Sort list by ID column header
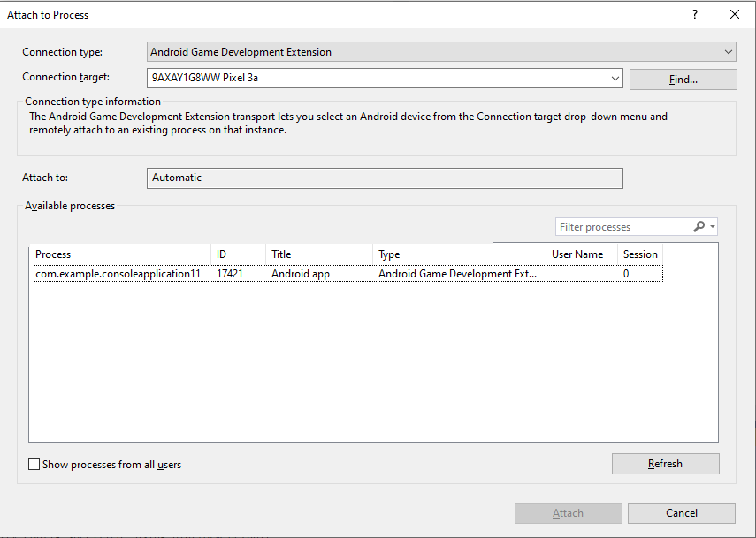Viewport: 756px width, 538px height. click(238, 254)
